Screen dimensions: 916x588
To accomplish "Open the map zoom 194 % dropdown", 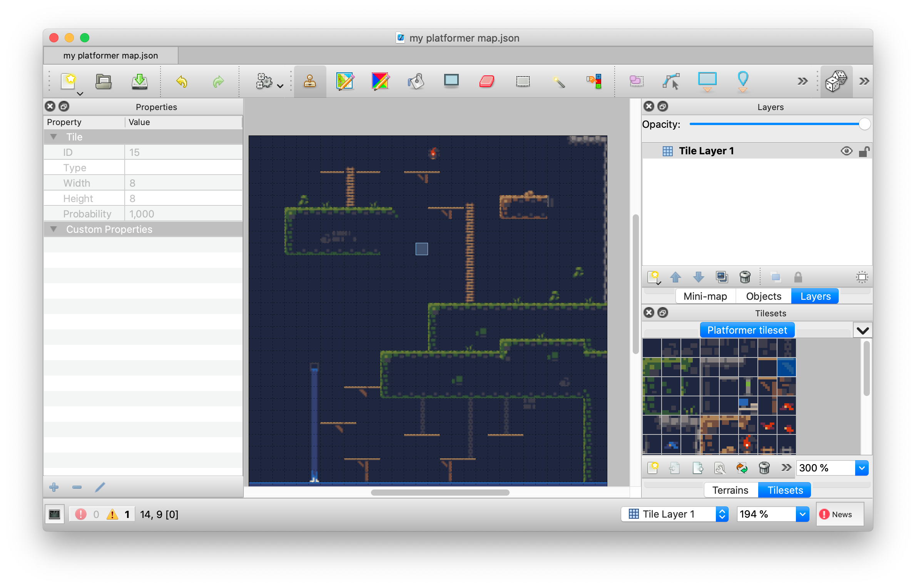I will 802,514.
